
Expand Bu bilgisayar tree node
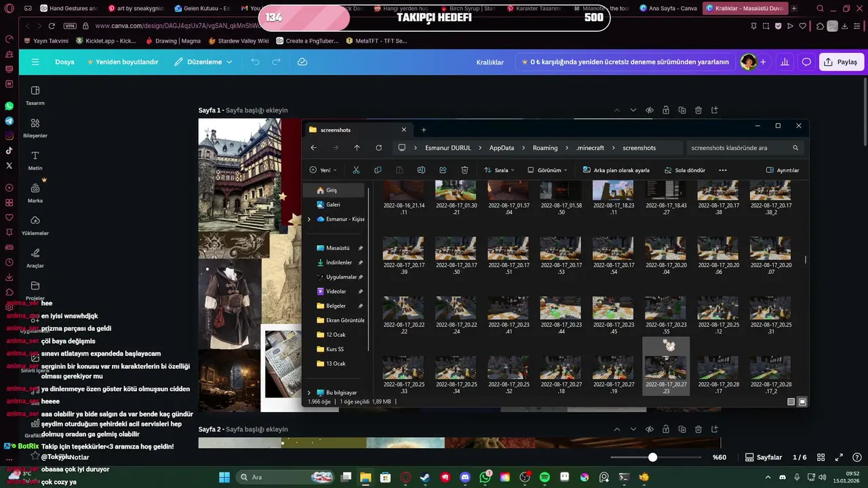click(309, 392)
